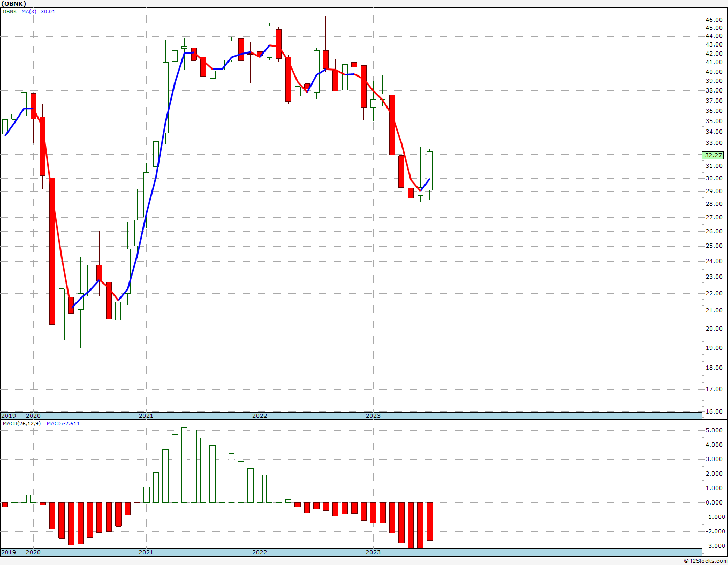Image resolution: width=728 pixels, height=565 pixels.
Task: Click the 38.00 price axis label
Action: pyautogui.click(x=714, y=91)
